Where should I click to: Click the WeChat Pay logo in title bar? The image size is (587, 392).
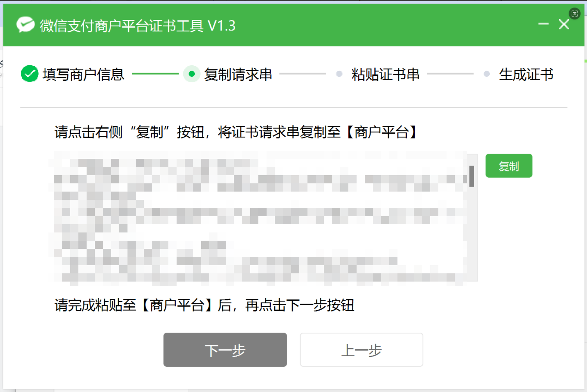coord(26,25)
